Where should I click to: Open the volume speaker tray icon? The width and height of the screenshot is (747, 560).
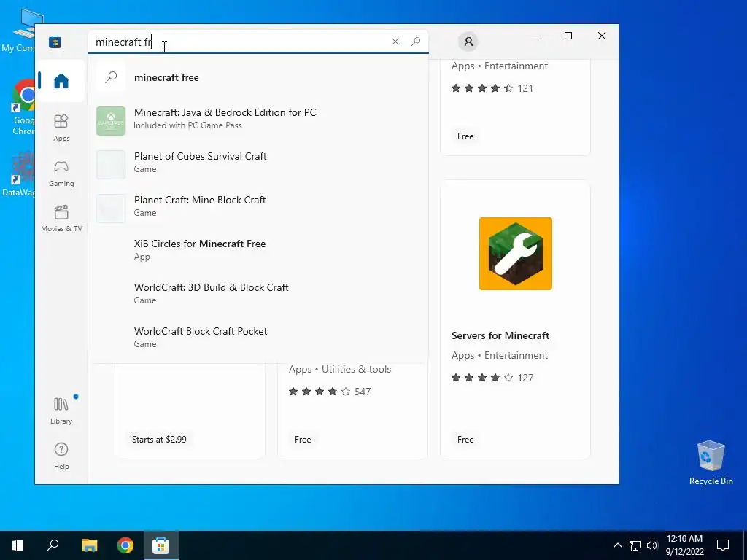[x=652, y=545]
